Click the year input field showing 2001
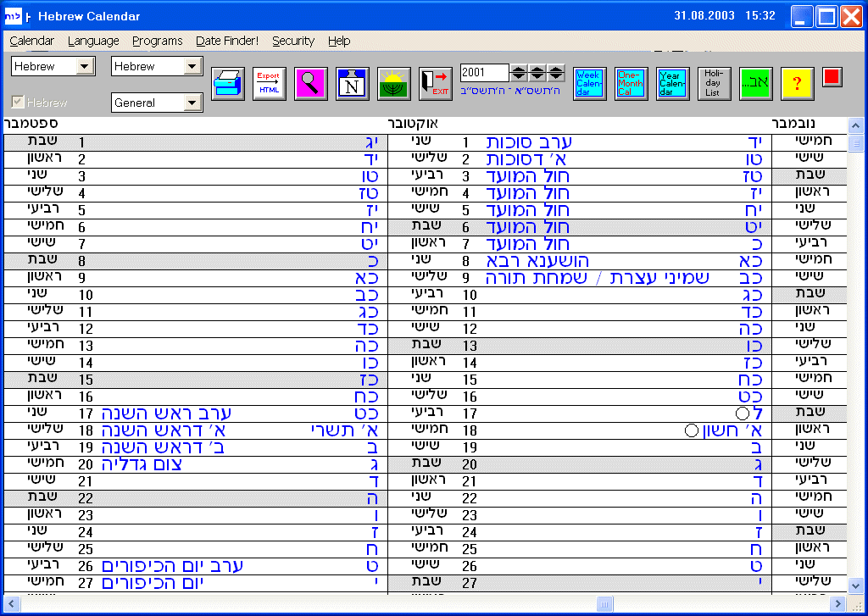Image resolution: width=868 pixels, height=616 pixels. click(x=484, y=73)
